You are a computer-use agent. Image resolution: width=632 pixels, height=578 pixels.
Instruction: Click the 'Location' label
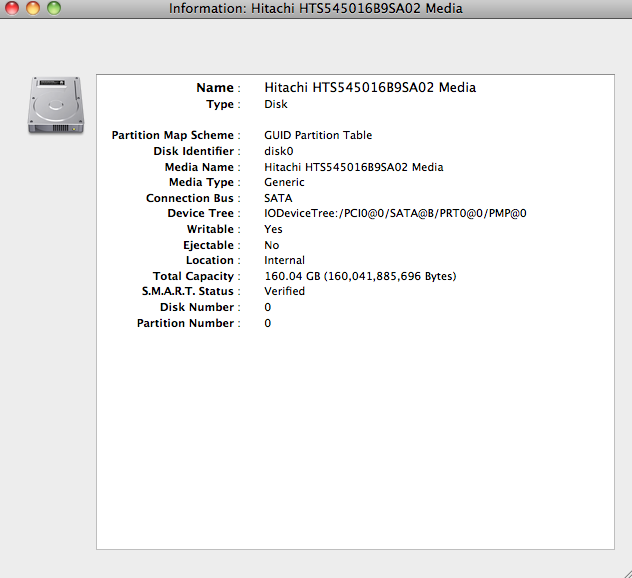[x=210, y=260]
